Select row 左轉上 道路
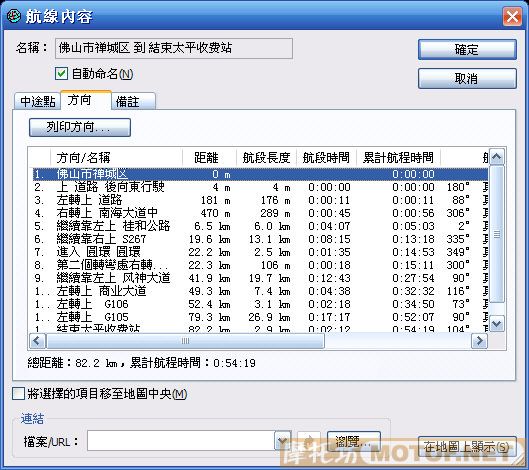Image resolution: width=529 pixels, height=470 pixels. pyautogui.click(x=260, y=200)
